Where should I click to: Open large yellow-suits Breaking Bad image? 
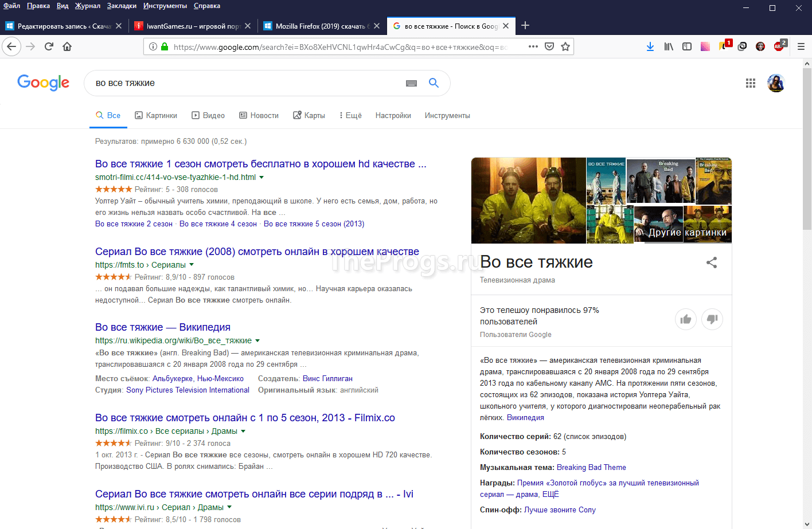coord(529,201)
